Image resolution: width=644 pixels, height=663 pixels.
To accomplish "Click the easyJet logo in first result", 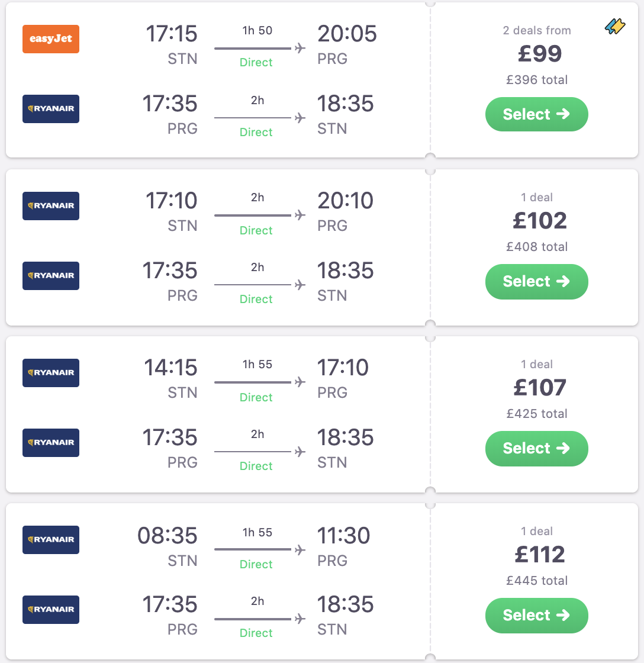I will (x=51, y=39).
